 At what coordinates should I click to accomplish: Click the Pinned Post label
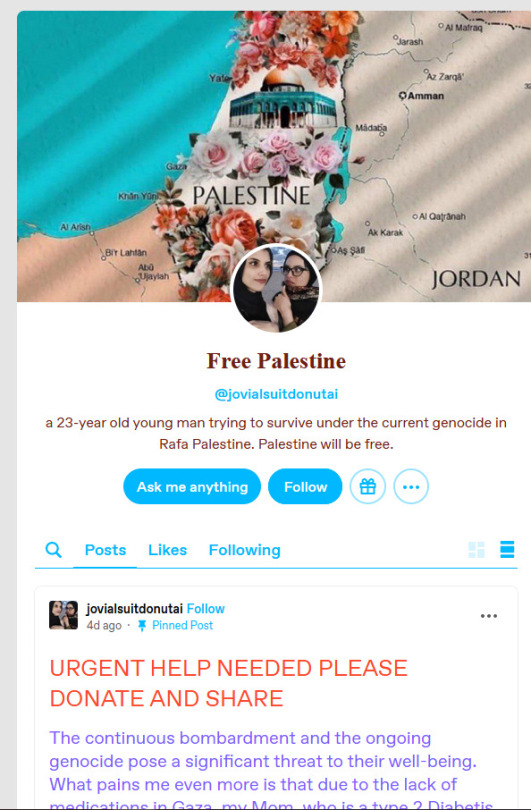point(182,626)
